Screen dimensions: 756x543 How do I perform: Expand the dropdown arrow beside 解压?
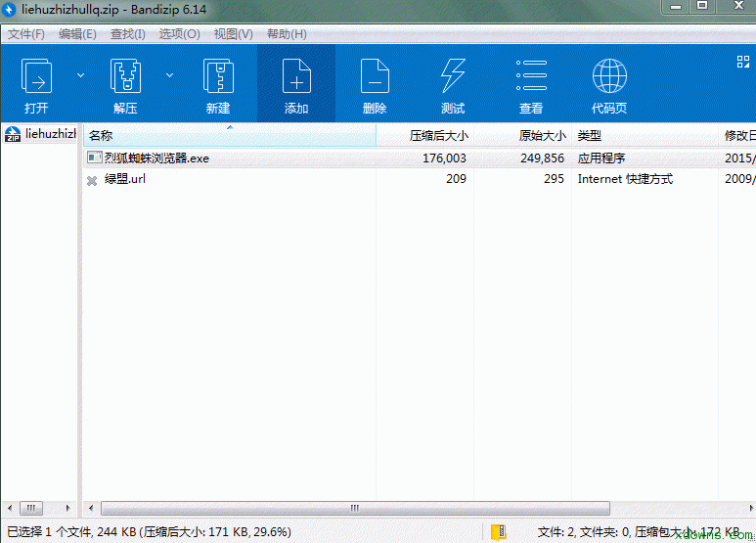pos(170,75)
